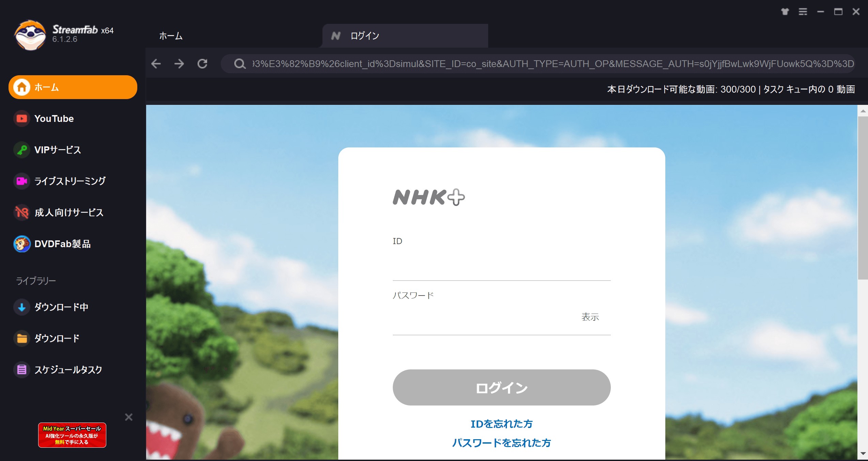Toggle password visibility with 表示

point(590,317)
